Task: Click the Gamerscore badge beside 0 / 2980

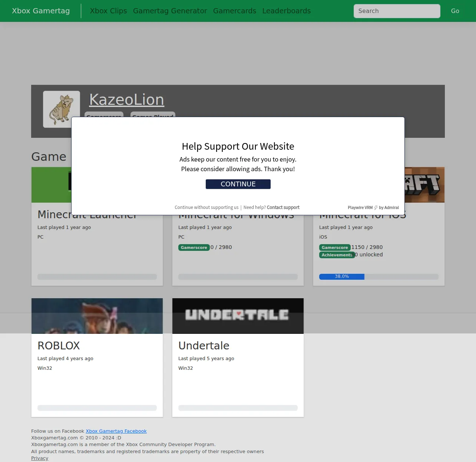Action: (194, 247)
